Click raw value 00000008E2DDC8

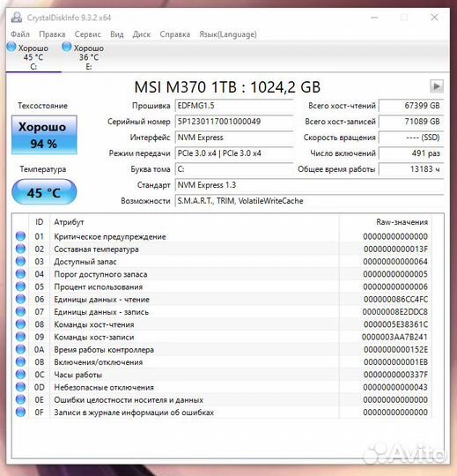(x=395, y=312)
